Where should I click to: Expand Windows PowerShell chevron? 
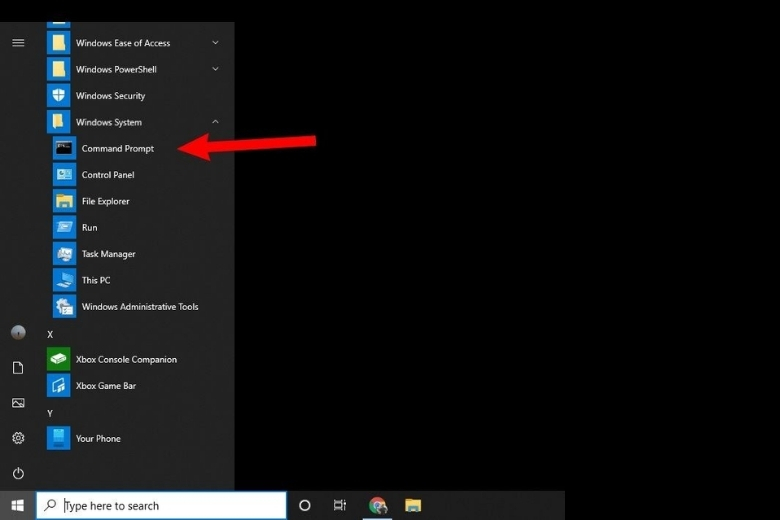215,69
